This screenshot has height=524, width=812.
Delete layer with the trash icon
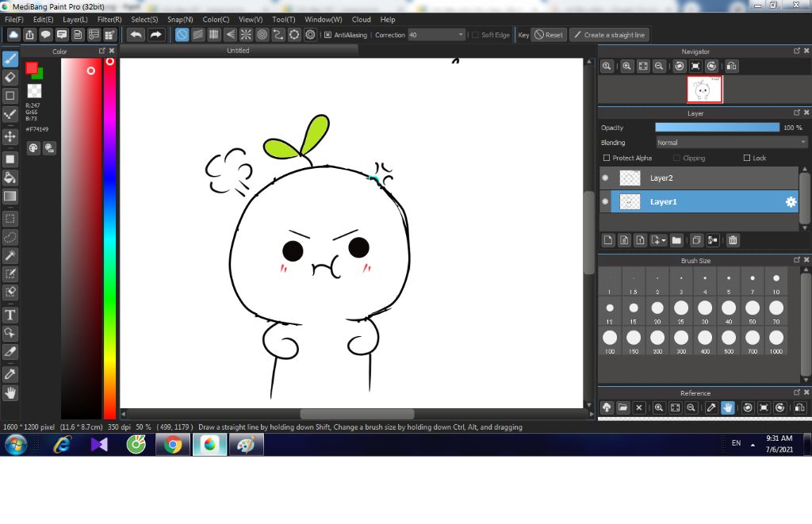click(733, 240)
